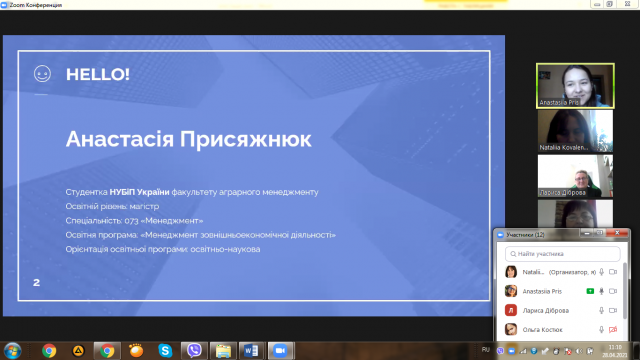The width and height of the screenshot is (640, 360).
Task: Click Лариса Діброва video thumbnail
Action: point(575,176)
